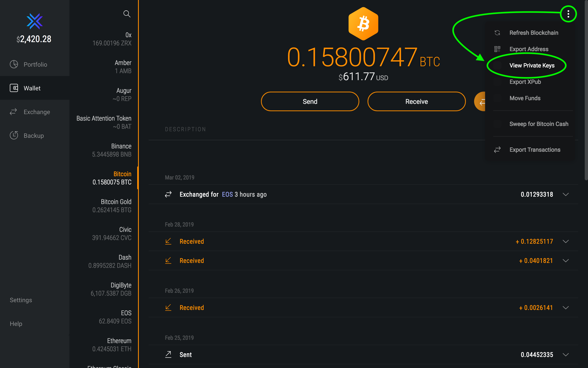Expand the 0.04452335 sent transaction

click(566, 354)
